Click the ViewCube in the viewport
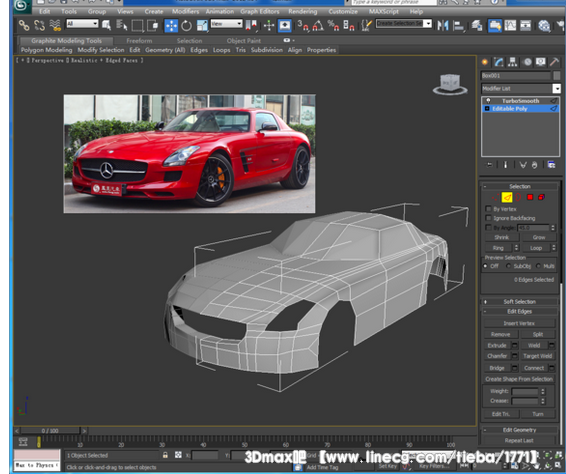The image size is (566, 474). (450, 84)
